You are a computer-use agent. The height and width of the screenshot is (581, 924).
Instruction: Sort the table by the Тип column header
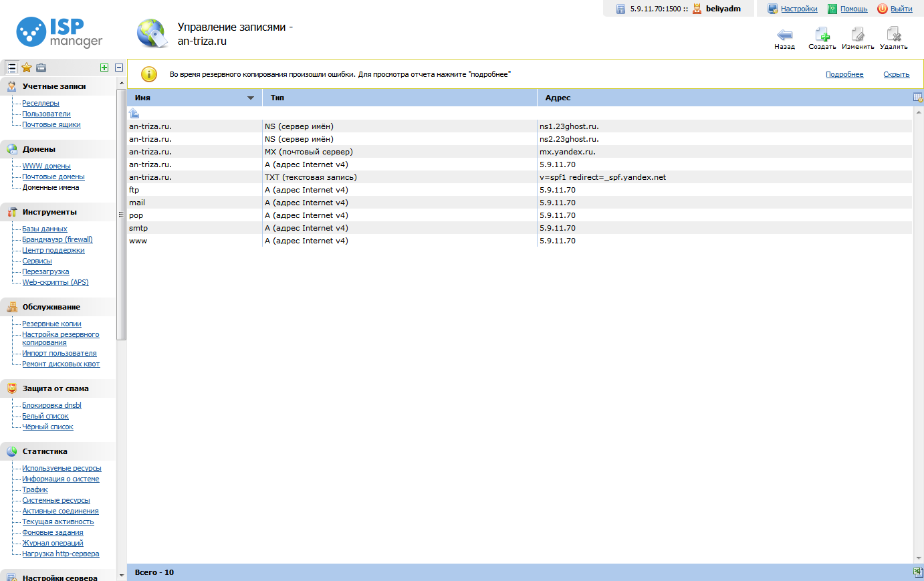pos(400,98)
